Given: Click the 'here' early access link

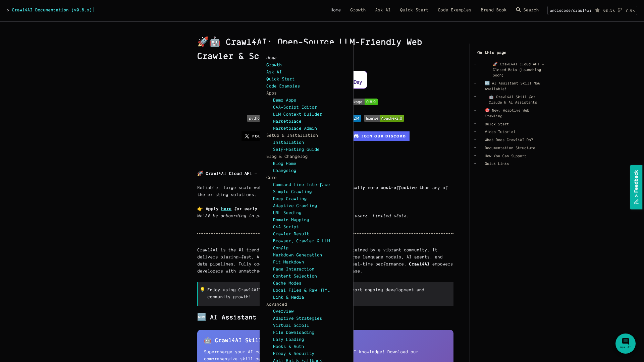Looking at the screenshot, I should click(x=226, y=209).
